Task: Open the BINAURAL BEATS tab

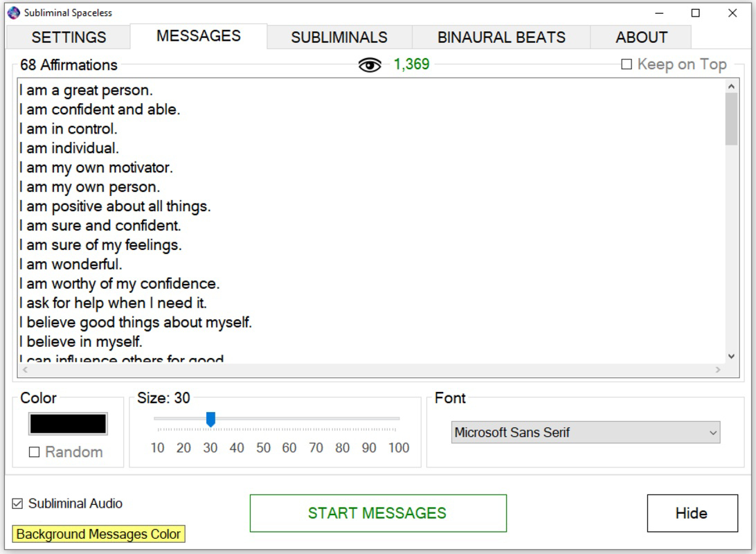Action: 501,37
